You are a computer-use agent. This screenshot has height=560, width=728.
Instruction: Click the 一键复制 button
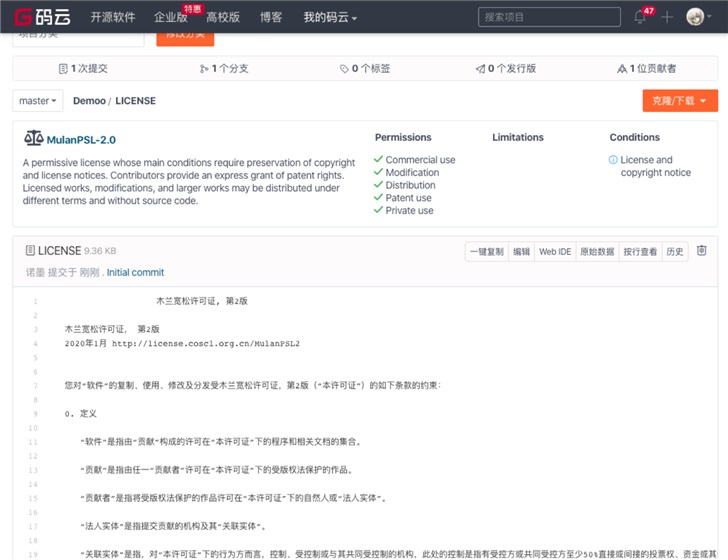click(x=487, y=251)
